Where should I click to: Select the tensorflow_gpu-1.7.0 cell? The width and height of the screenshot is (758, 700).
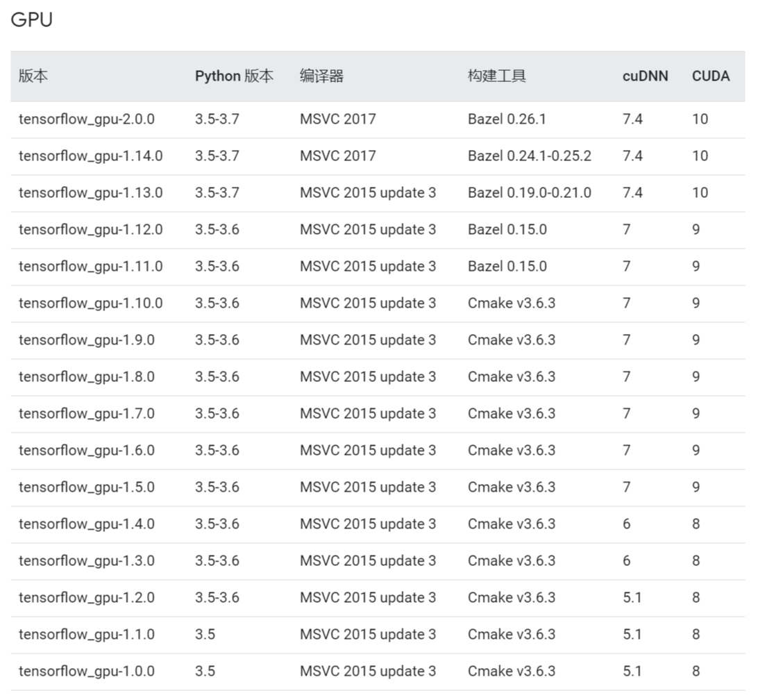(x=87, y=414)
